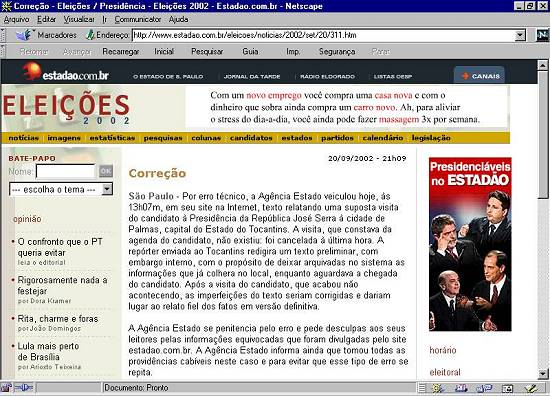Open the Jornal da Tarde link

click(x=252, y=76)
